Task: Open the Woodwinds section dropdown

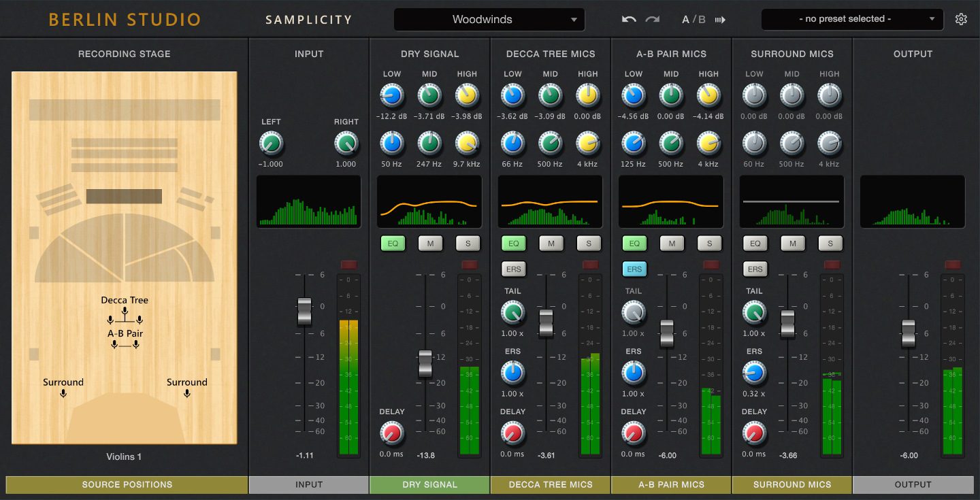Action: click(x=489, y=20)
